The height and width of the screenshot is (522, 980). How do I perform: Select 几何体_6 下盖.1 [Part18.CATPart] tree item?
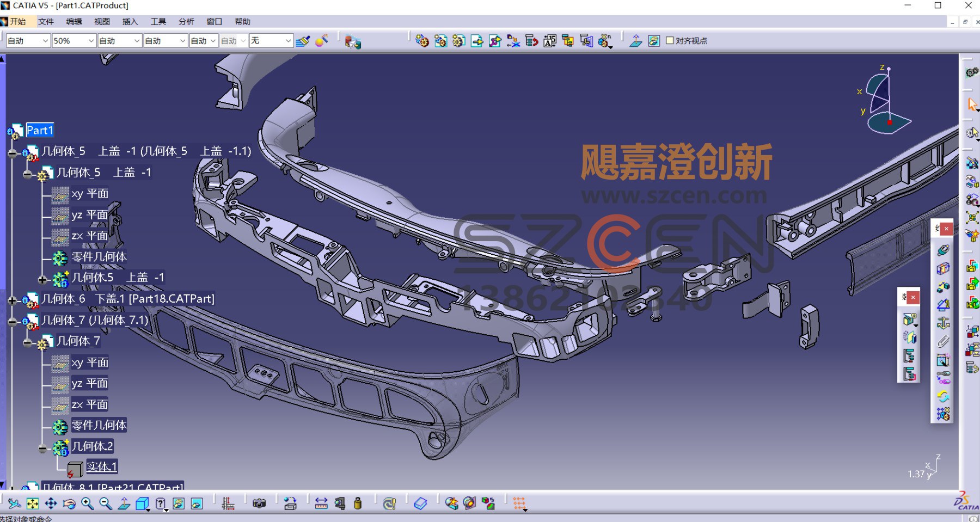128,299
